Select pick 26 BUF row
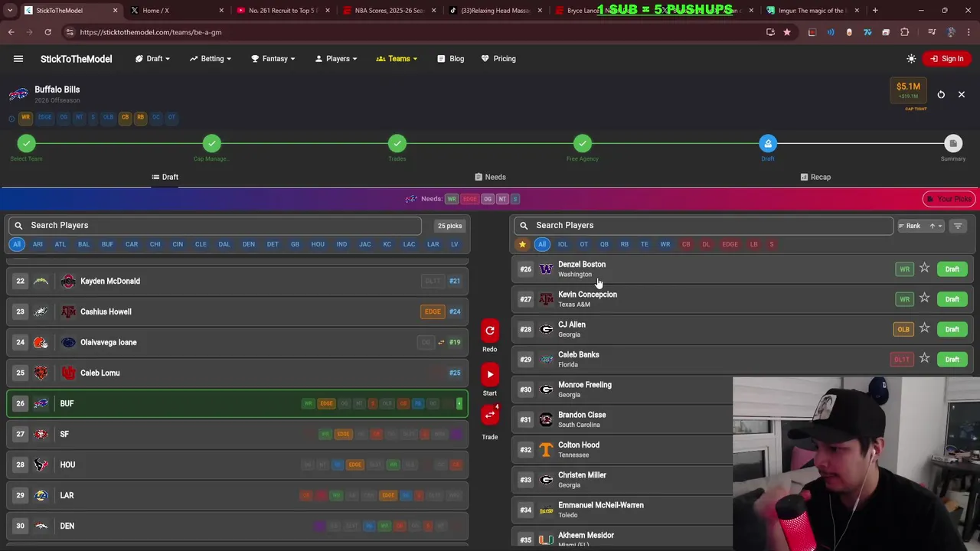980x551 pixels. (237, 403)
